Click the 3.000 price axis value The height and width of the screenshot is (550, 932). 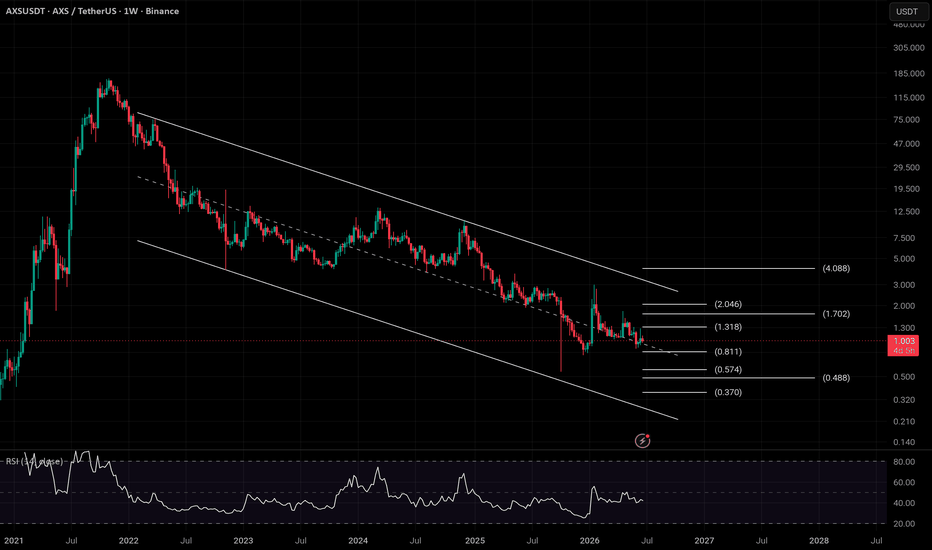tap(904, 285)
